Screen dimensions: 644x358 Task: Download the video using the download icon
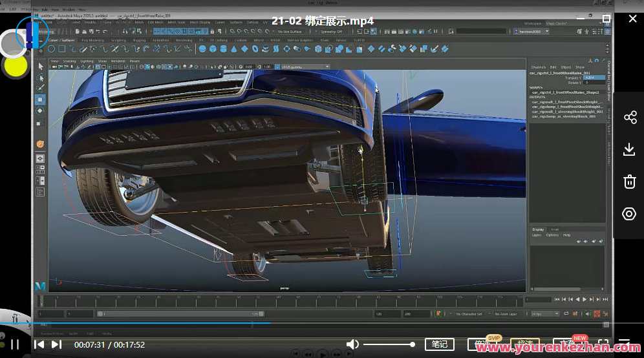pos(629,149)
